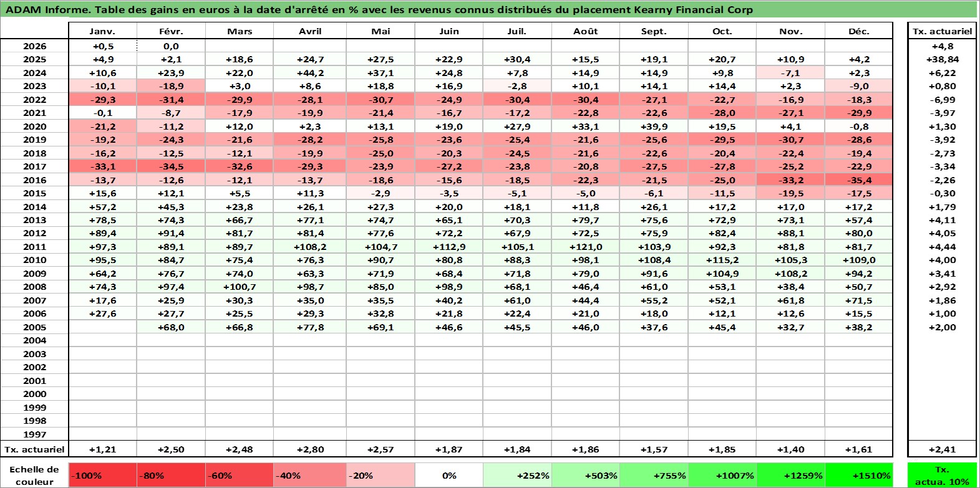The width and height of the screenshot is (980, 488).
Task: Select the 2025 actuarial rate +38,84
Action: pos(942,59)
